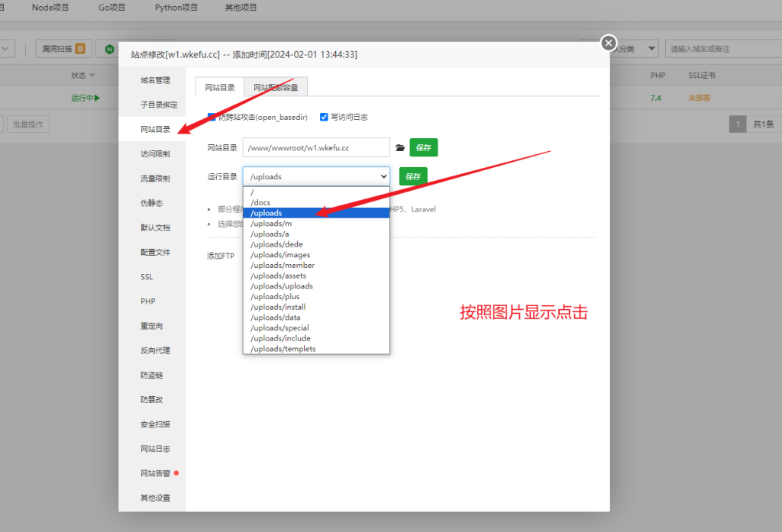Screen dimensions: 782x532
Task: Click the folder browse icon beside site path
Action: click(400, 148)
